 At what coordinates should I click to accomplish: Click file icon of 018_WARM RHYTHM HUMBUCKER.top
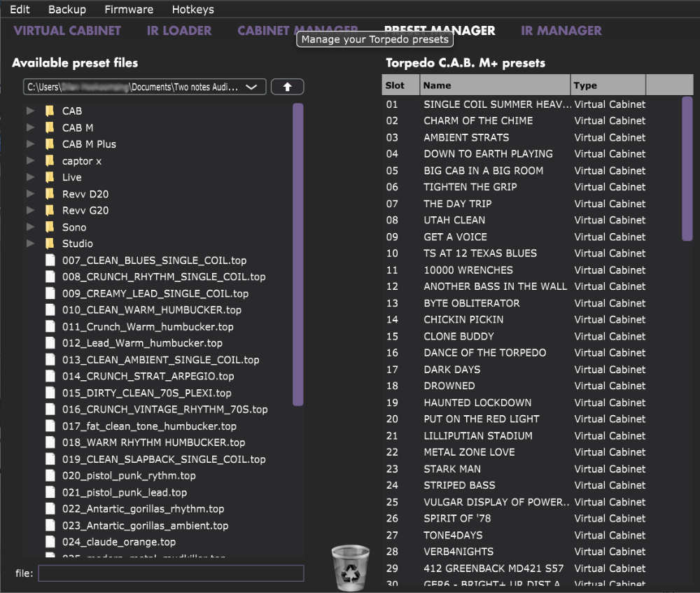click(x=50, y=442)
